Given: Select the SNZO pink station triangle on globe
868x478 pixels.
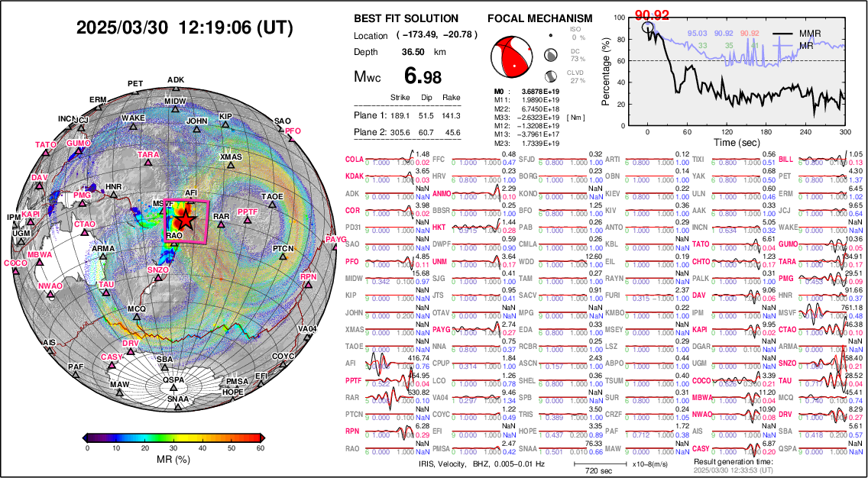Looking at the screenshot, I should tap(157, 277).
